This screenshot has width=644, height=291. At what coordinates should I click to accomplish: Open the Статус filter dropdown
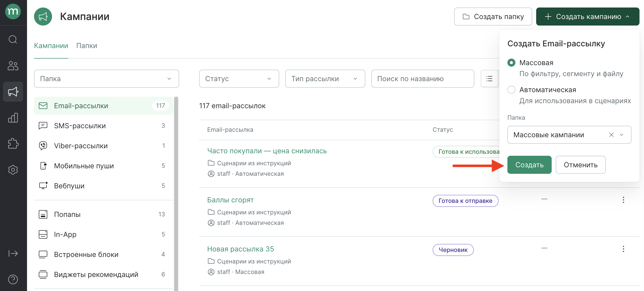coord(239,79)
